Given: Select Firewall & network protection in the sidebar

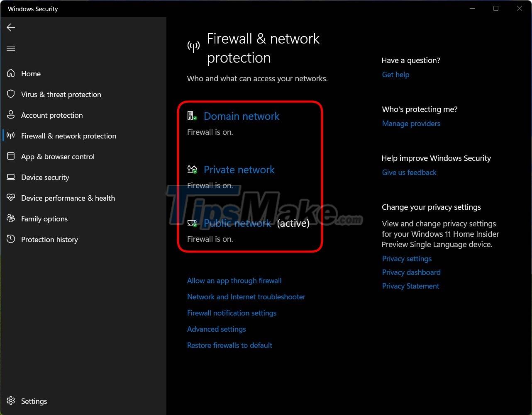Looking at the screenshot, I should coord(68,136).
